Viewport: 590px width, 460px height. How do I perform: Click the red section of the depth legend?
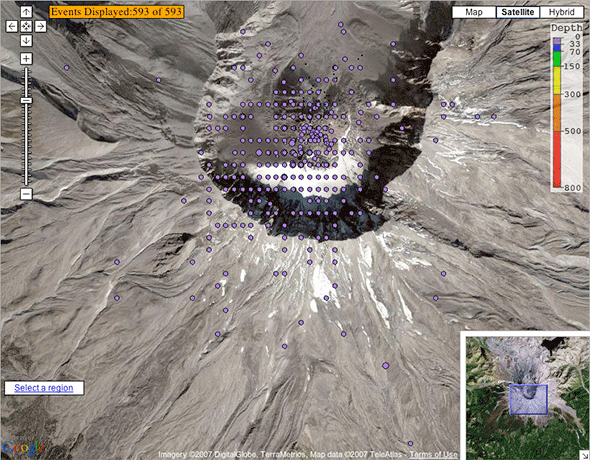(557, 159)
